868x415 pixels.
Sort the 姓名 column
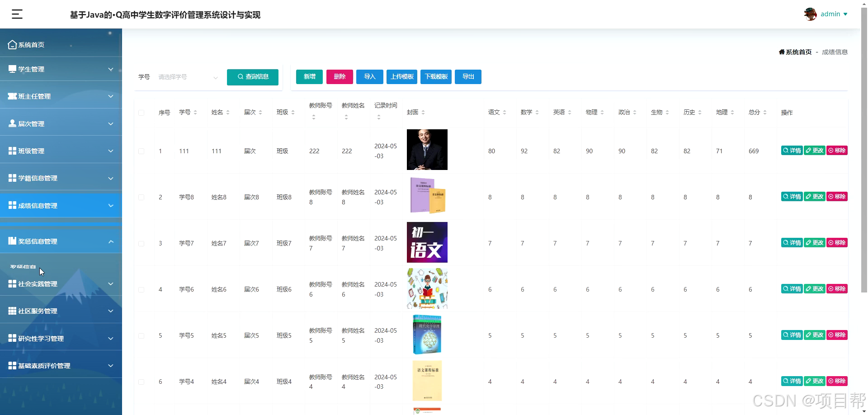coord(228,113)
